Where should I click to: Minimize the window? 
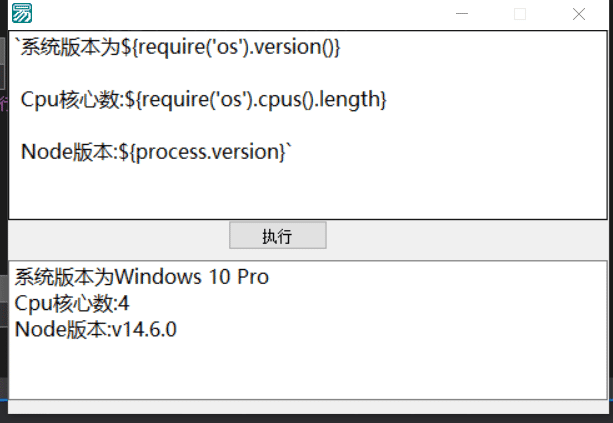(462, 14)
